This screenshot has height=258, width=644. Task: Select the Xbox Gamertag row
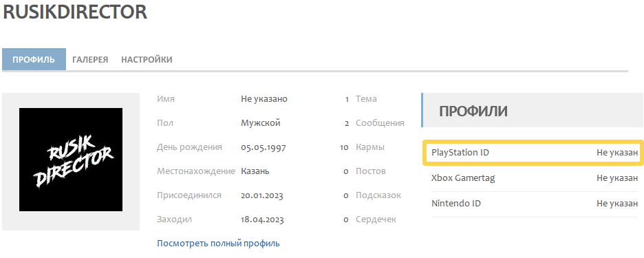pyautogui.click(x=535, y=178)
